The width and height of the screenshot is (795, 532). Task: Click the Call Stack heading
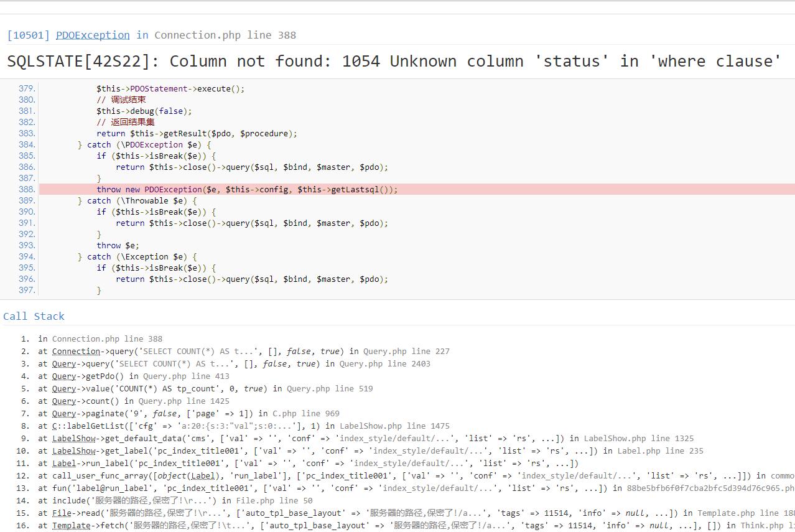[34, 316]
